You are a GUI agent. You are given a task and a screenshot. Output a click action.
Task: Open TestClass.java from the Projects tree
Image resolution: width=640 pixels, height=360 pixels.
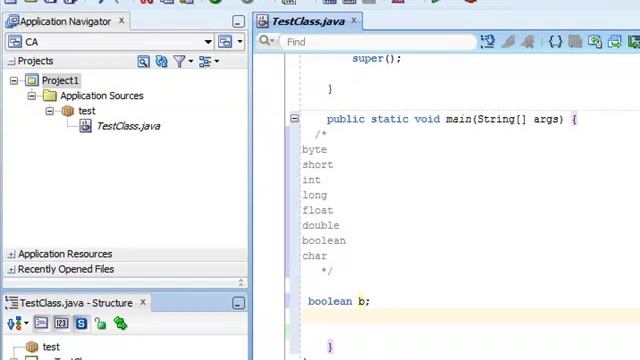point(128,126)
